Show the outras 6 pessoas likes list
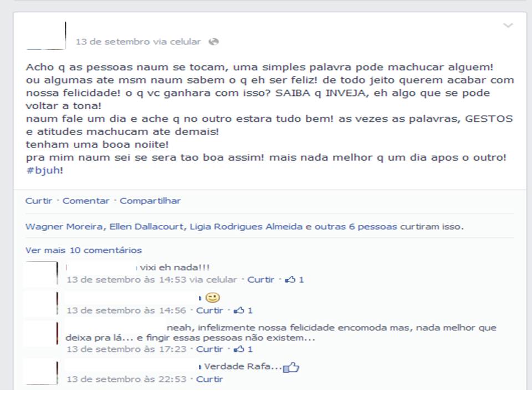Screen dimensions: 532x399 pyautogui.click(x=356, y=227)
